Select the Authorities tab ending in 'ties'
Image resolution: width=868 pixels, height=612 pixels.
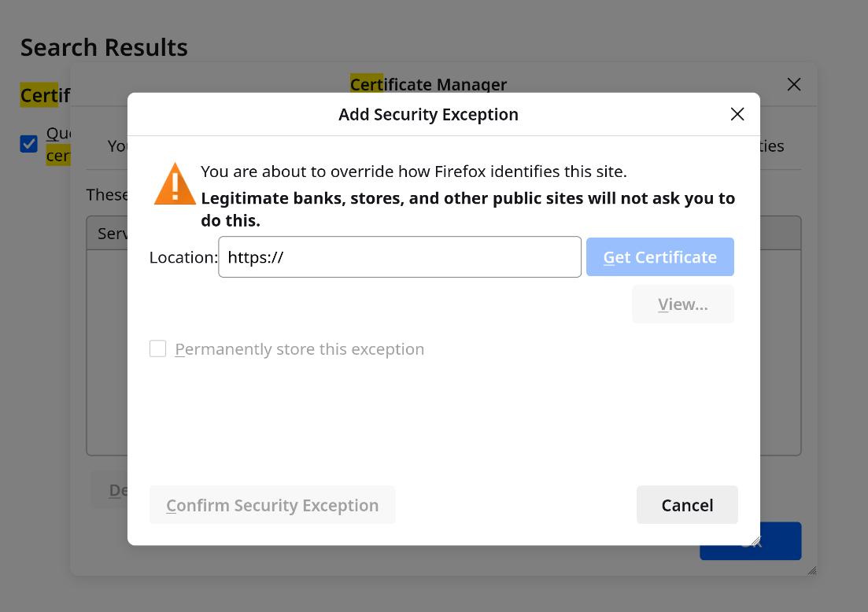tap(772, 146)
